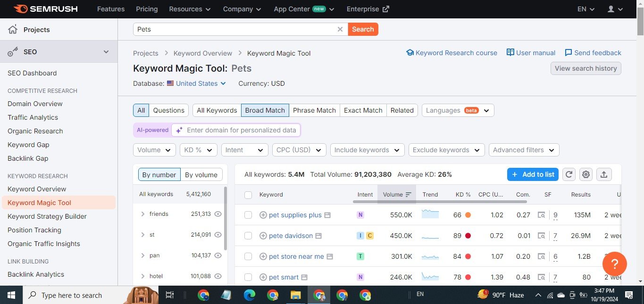
Task: Click the orange Search button
Action: pos(363,29)
